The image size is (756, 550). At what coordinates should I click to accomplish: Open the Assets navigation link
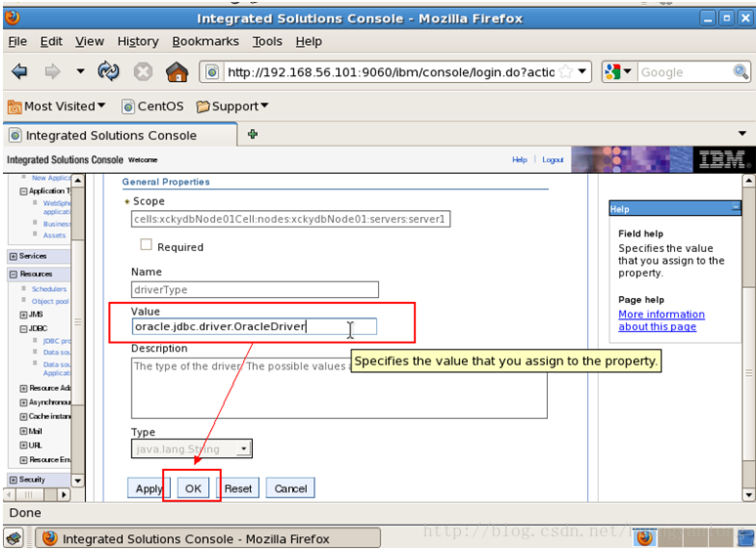click(54, 235)
